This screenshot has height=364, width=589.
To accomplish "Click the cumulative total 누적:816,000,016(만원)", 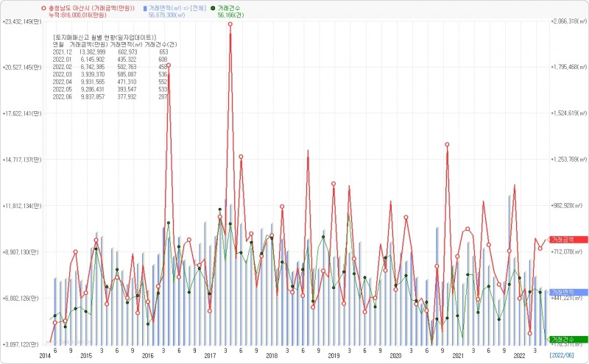I will pyautogui.click(x=82, y=15).
